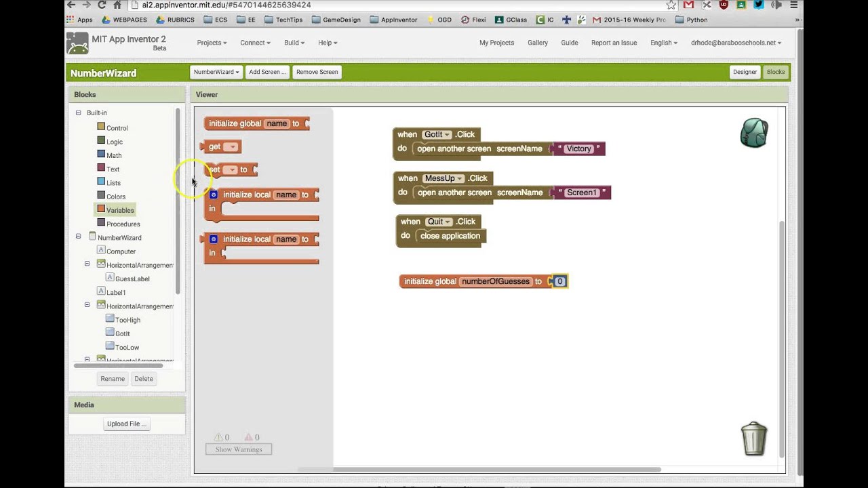The image size is (868, 488).
Task: Open the drhode account dropdown
Action: click(736, 43)
